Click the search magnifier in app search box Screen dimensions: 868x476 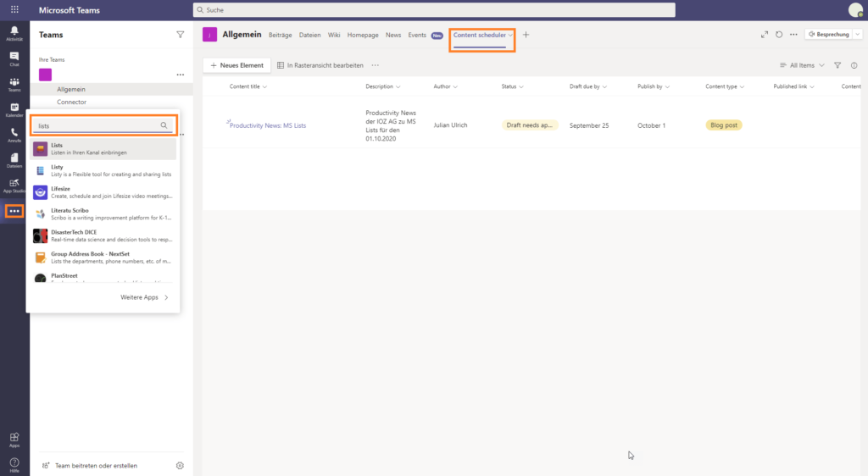tap(164, 125)
